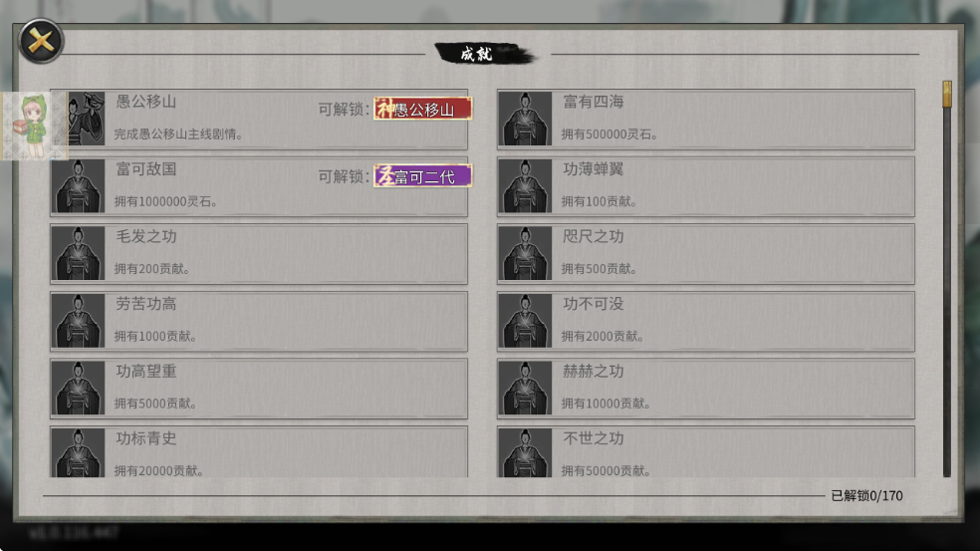Click the 富有四海 achievement figure icon
The image size is (980, 551).
(x=525, y=119)
